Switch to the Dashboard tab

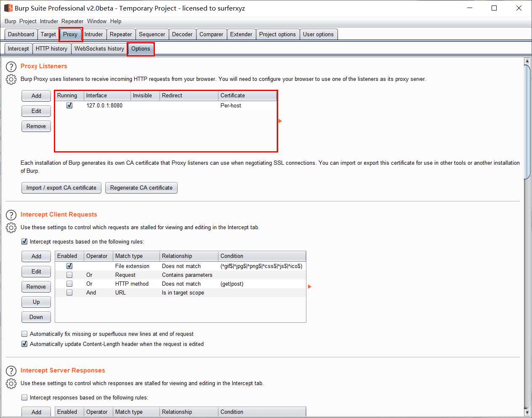pos(21,35)
